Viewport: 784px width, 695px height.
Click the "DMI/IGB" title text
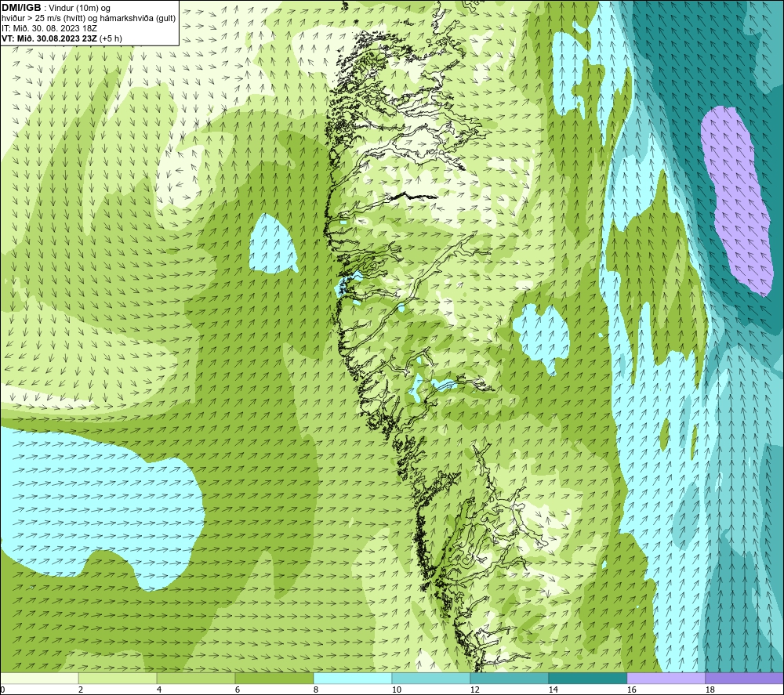21,8
